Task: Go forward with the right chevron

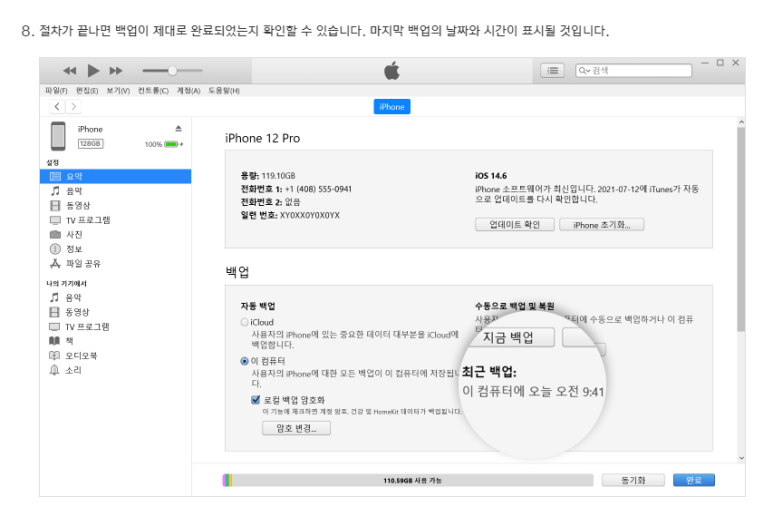Action: (x=73, y=106)
